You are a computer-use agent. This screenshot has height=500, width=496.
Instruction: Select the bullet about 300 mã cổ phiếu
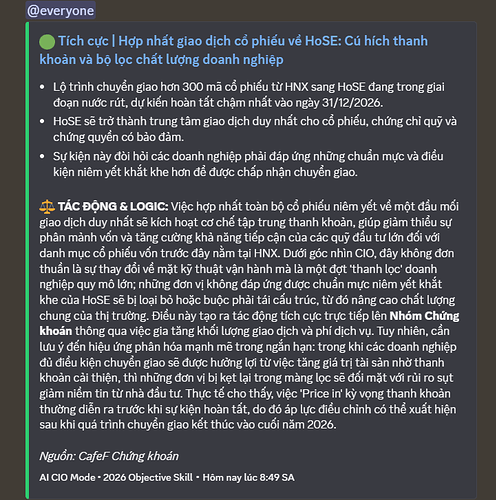(x=249, y=95)
